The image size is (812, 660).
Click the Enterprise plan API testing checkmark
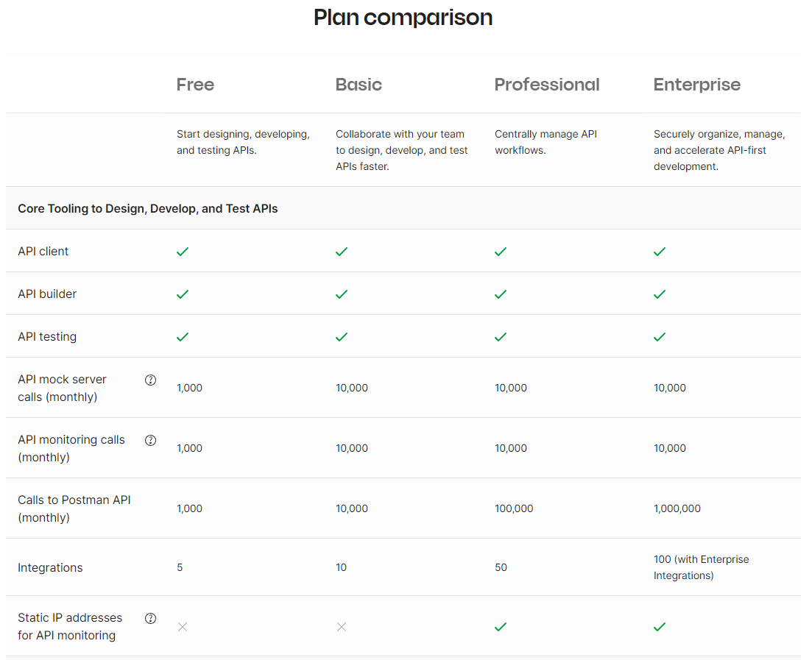659,337
